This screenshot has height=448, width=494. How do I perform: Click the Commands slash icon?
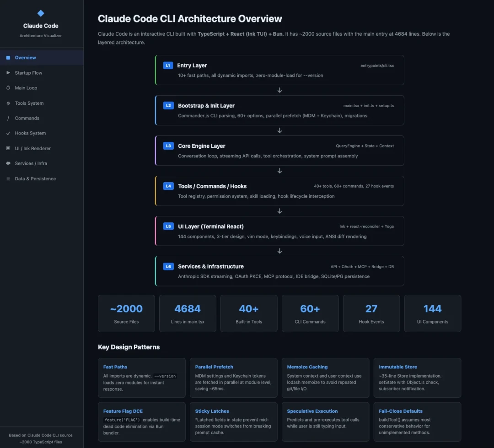[8, 118]
